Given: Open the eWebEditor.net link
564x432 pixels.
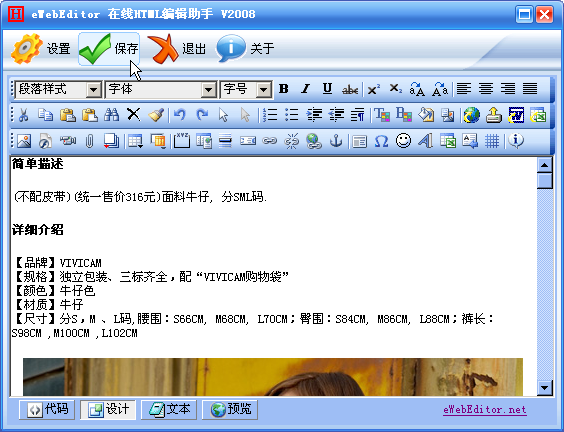Looking at the screenshot, I should click(x=485, y=410).
